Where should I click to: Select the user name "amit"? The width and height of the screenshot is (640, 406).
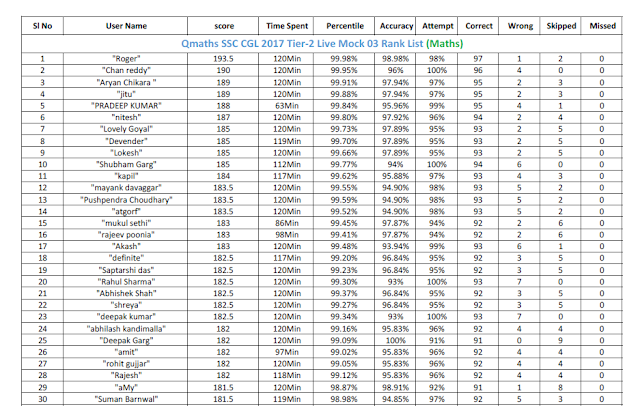point(126,352)
